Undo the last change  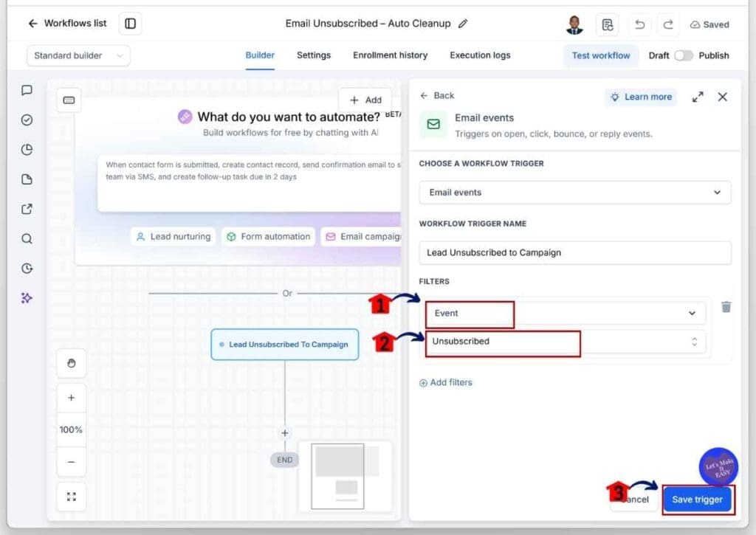[640, 24]
